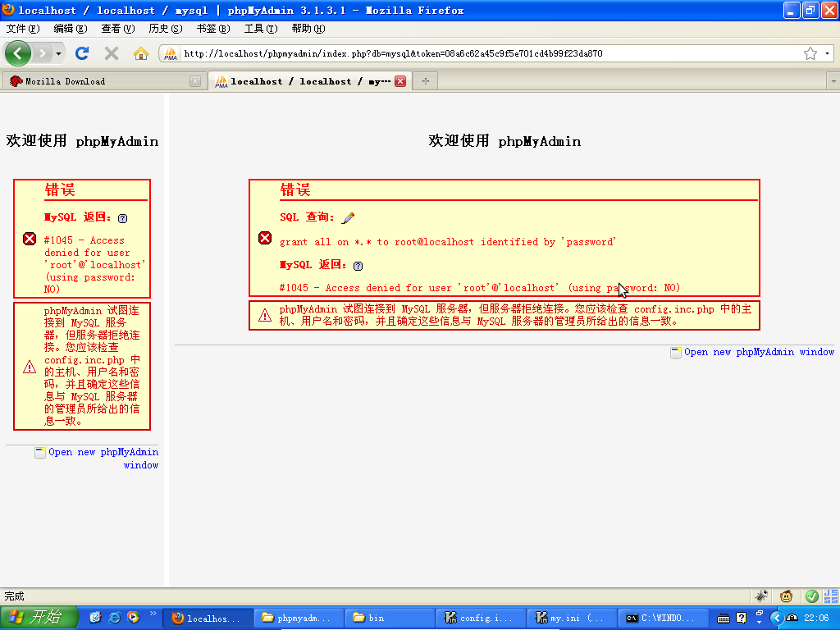
Task: Close the localhost phpMyAdmin tab
Action: (400, 81)
